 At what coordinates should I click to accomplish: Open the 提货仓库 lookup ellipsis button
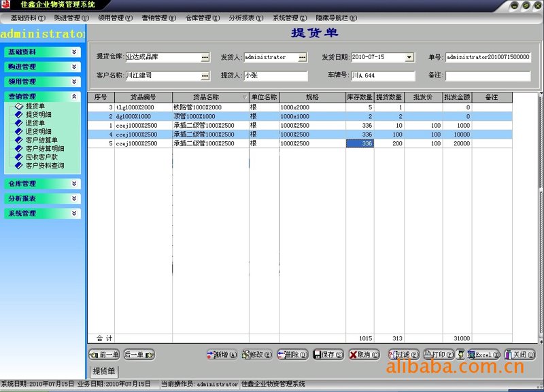(205, 57)
